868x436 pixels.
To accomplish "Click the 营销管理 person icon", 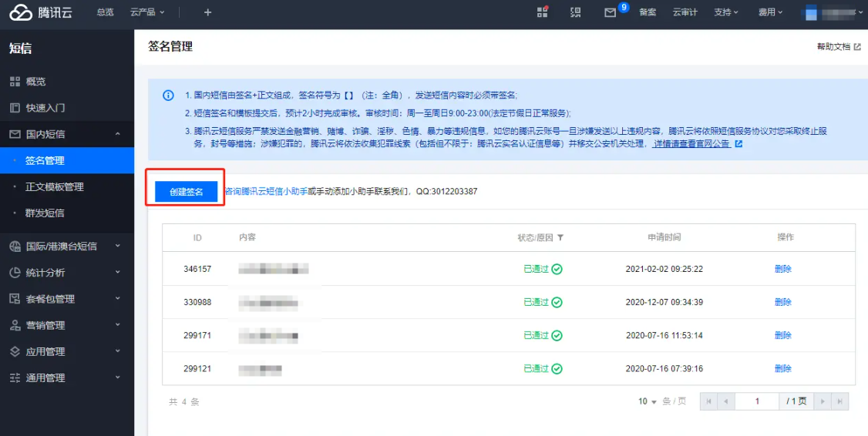I will click(x=15, y=325).
